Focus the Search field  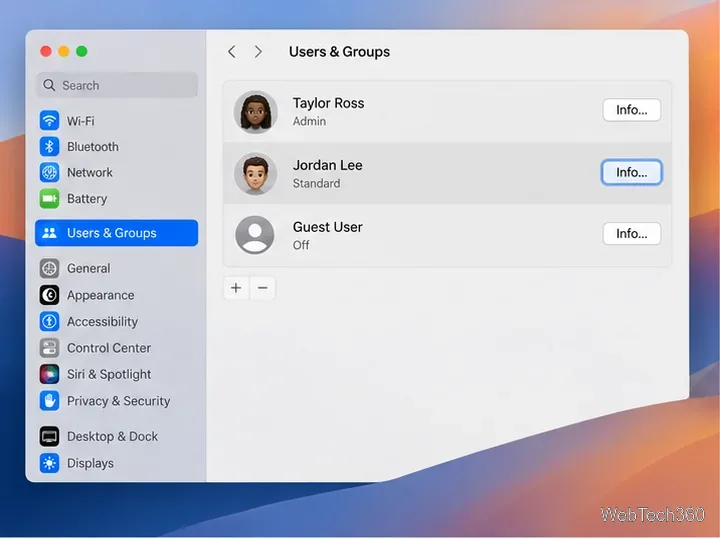coord(117,85)
